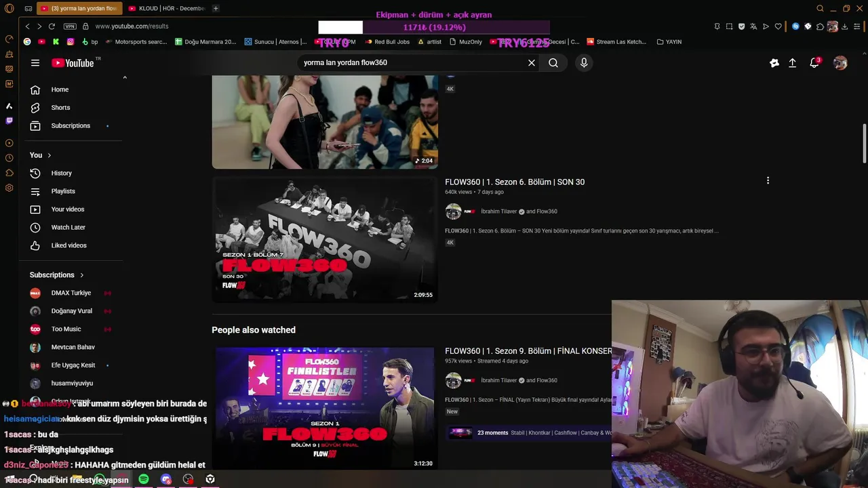Expand the YAYIN bookmarks folder
The height and width of the screenshot is (488, 868).
coord(669,42)
